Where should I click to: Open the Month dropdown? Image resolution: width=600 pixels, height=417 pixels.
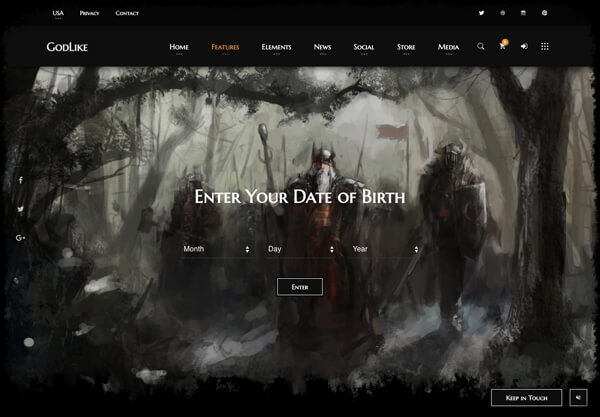tap(216, 249)
